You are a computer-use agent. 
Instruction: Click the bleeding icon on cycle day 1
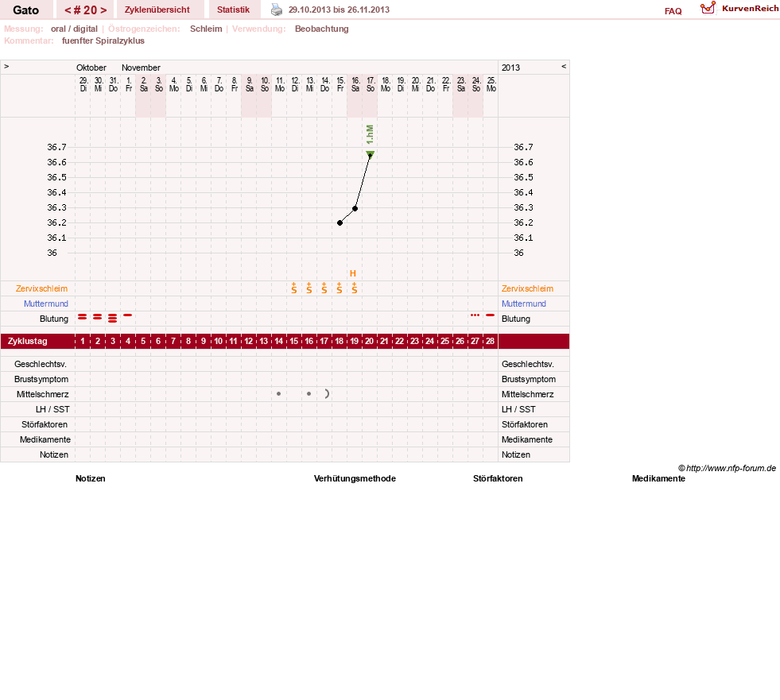click(83, 317)
